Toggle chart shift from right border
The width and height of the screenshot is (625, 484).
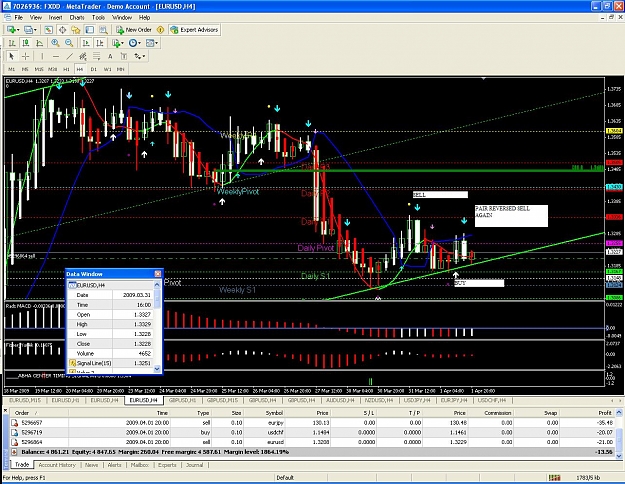[99, 43]
